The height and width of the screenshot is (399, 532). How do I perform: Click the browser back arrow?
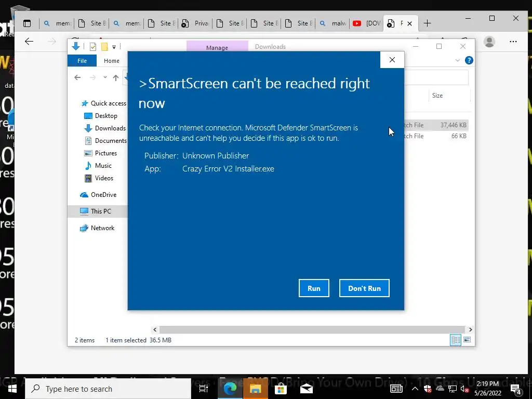(x=29, y=42)
